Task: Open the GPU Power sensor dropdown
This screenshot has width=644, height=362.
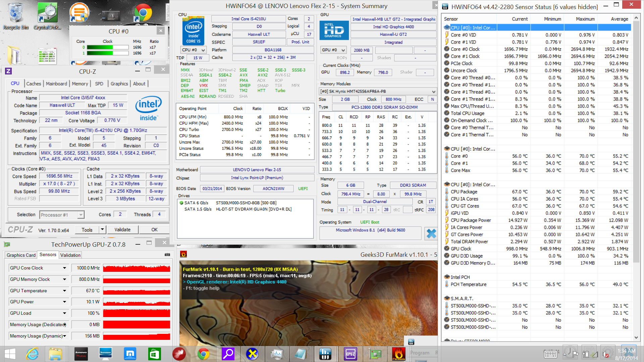Action: click(64, 302)
